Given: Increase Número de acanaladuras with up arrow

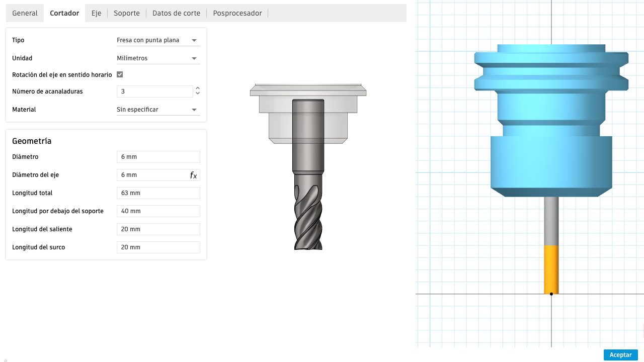Looking at the screenshot, I should (x=198, y=88).
